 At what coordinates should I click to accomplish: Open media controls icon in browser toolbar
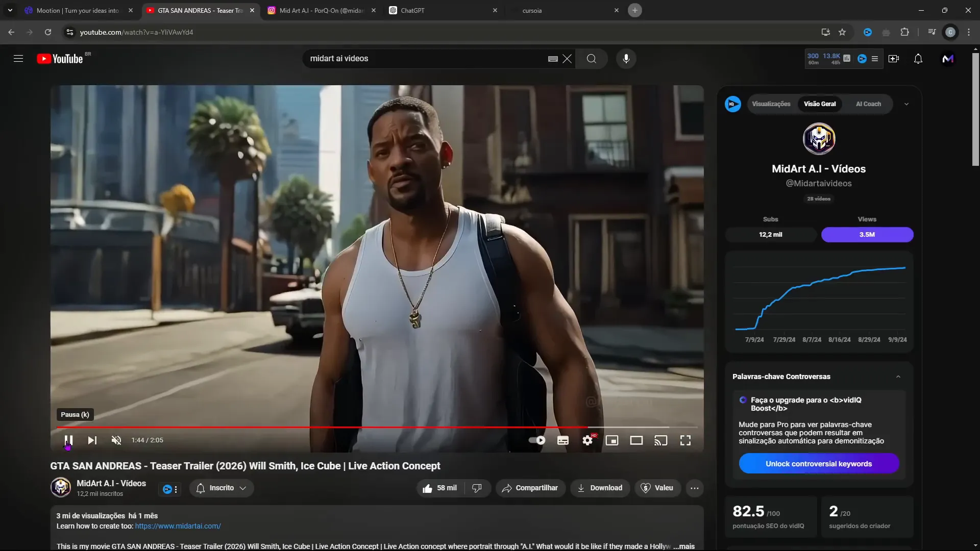[x=932, y=32]
